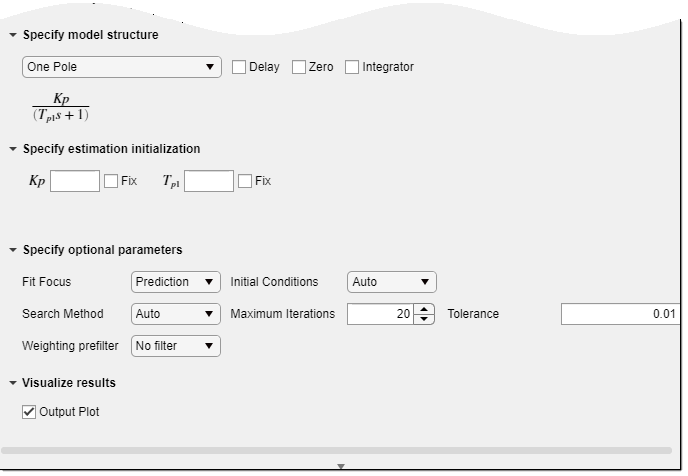Collapse the Specify model structure section

coord(13,35)
